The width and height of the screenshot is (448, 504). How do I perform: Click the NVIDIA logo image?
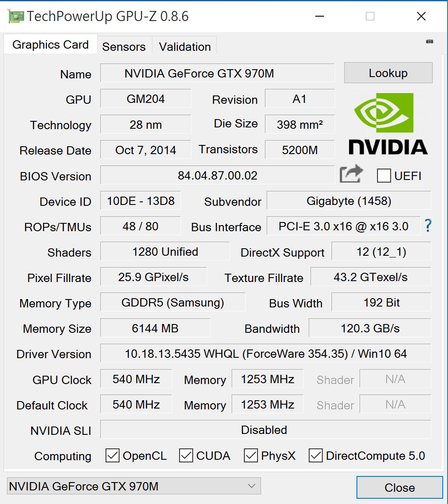(x=388, y=124)
